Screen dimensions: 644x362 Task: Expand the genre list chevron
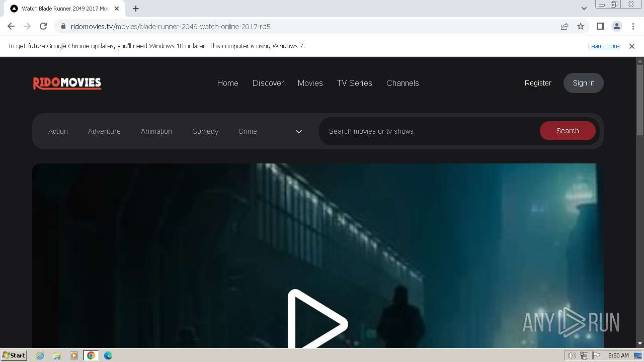click(299, 131)
